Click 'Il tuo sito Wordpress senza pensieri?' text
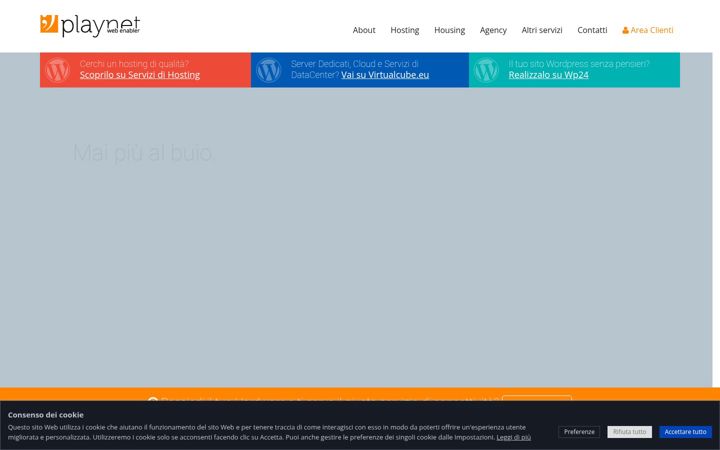 pyautogui.click(x=579, y=64)
